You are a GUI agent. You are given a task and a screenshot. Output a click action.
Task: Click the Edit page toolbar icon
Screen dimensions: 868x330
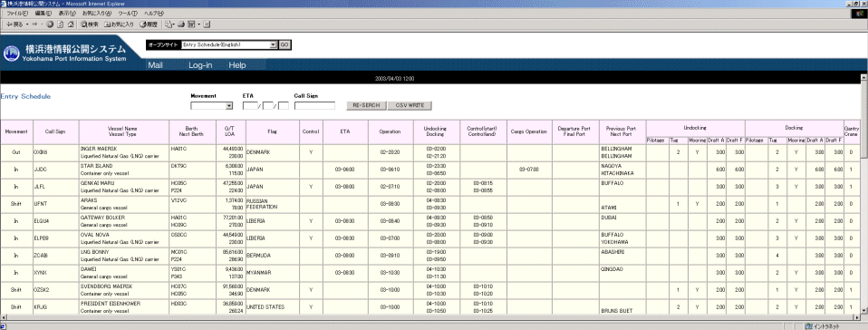(x=191, y=24)
